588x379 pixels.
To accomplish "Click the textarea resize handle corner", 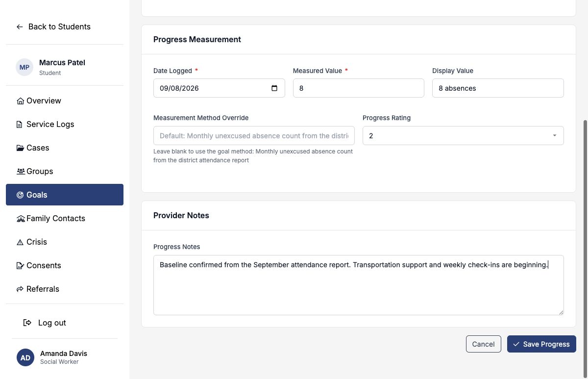I will pos(561,312).
